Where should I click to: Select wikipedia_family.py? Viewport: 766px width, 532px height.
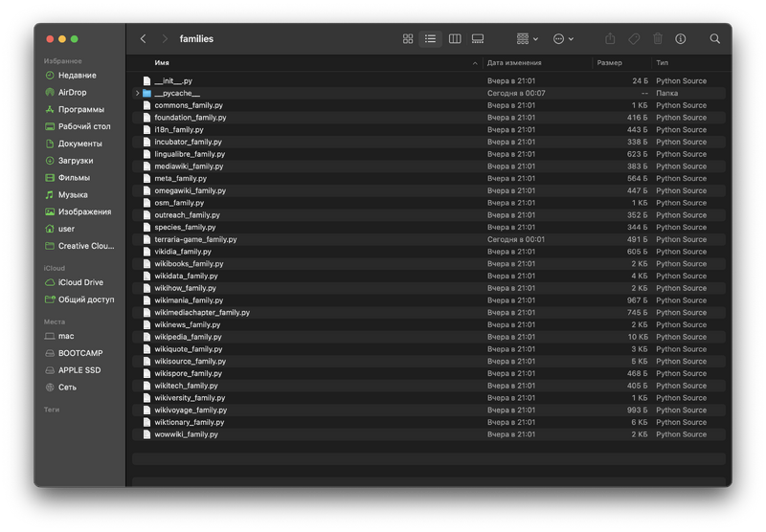click(x=429, y=337)
